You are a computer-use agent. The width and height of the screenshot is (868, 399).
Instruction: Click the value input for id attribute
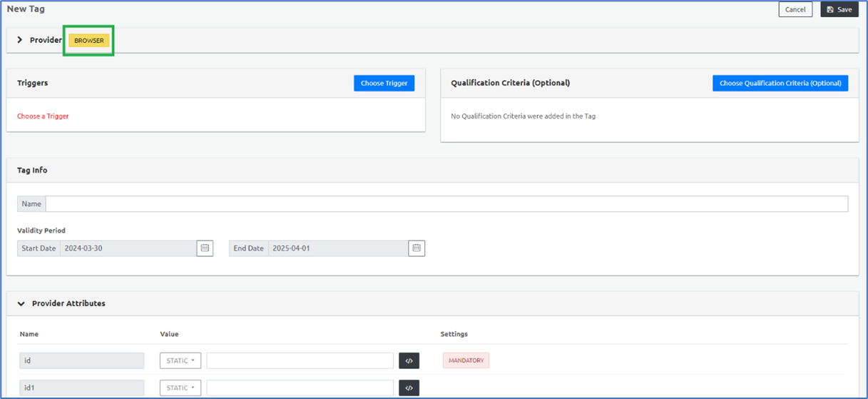(x=300, y=360)
